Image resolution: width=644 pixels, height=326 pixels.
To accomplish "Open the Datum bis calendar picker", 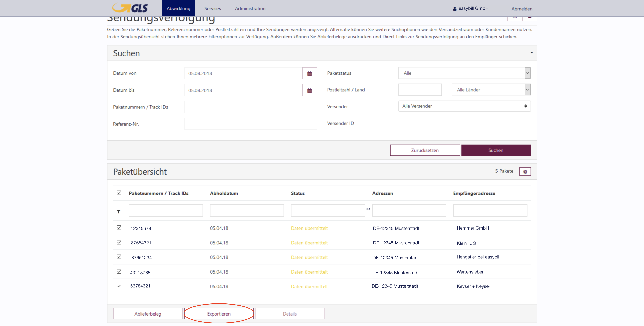I will (309, 90).
